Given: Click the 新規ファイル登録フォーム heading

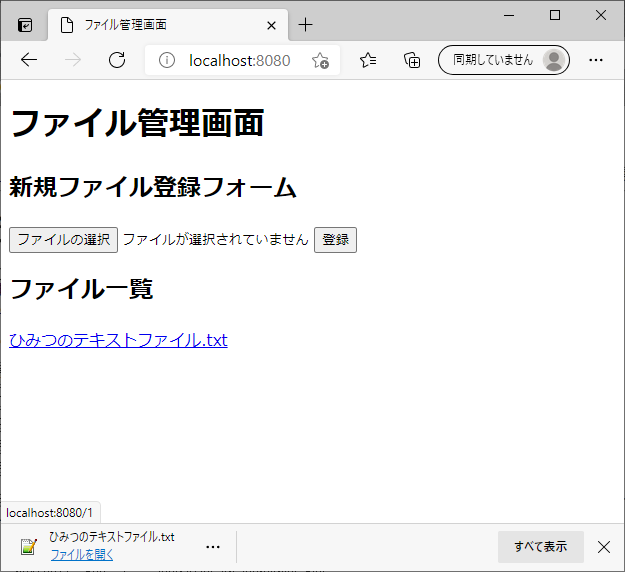Looking at the screenshot, I should pyautogui.click(x=153, y=187).
